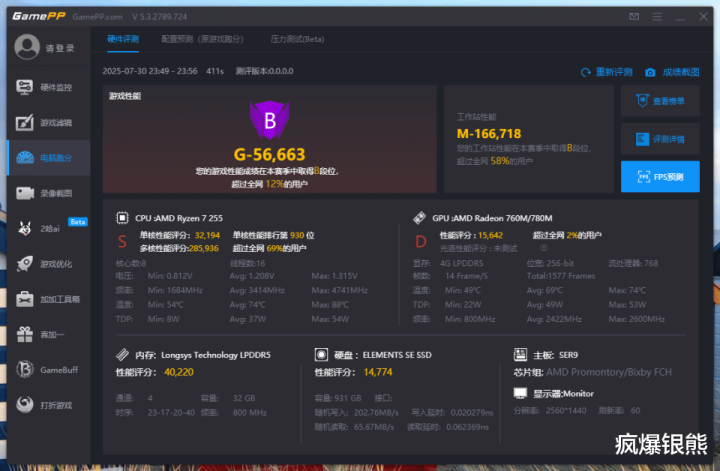Click the GPU :AMD Radeon 760M/780M label
The height and width of the screenshot is (471, 720).
pyautogui.click(x=492, y=218)
